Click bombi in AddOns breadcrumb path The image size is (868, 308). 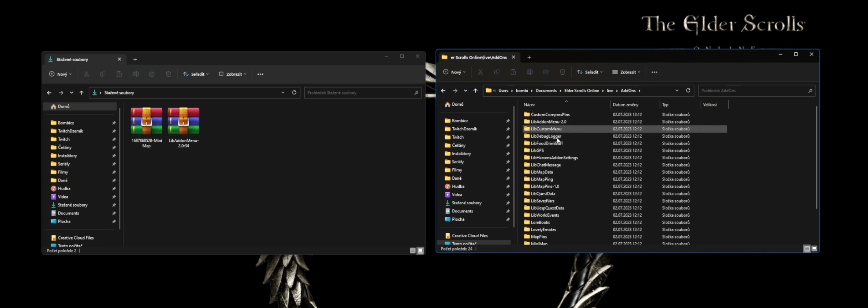pos(521,91)
